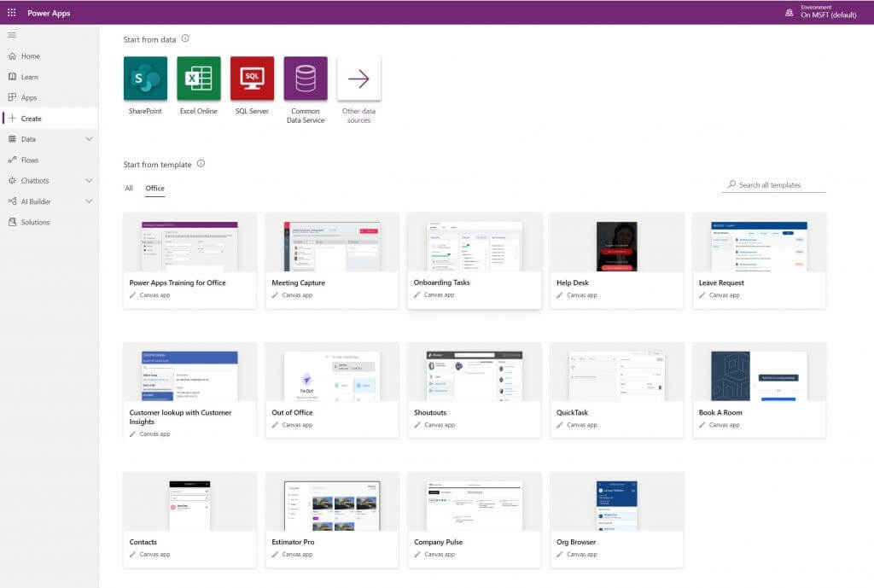This screenshot has width=874, height=588.
Task: Click the Search all templates field
Action: (x=777, y=185)
